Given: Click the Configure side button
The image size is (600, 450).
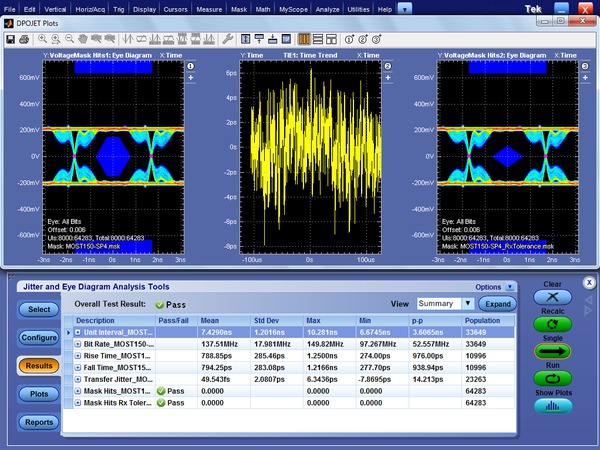Looking at the screenshot, I should tap(39, 338).
